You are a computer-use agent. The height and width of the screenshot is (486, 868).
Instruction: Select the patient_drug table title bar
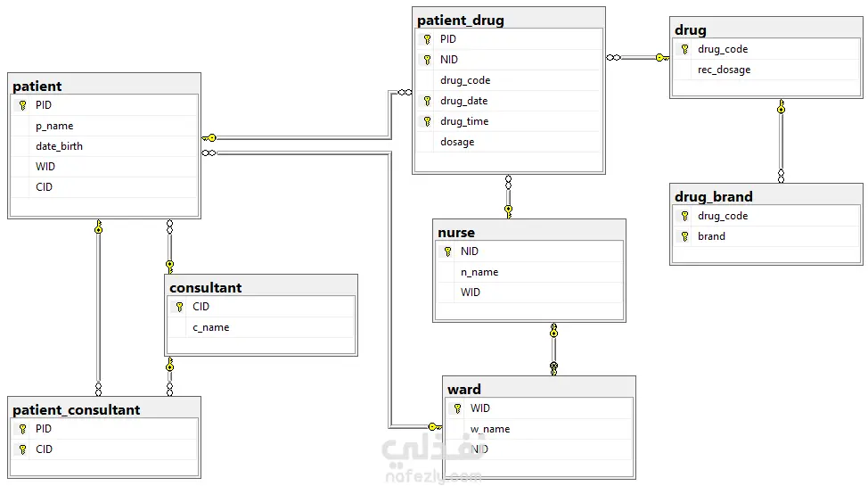point(509,20)
